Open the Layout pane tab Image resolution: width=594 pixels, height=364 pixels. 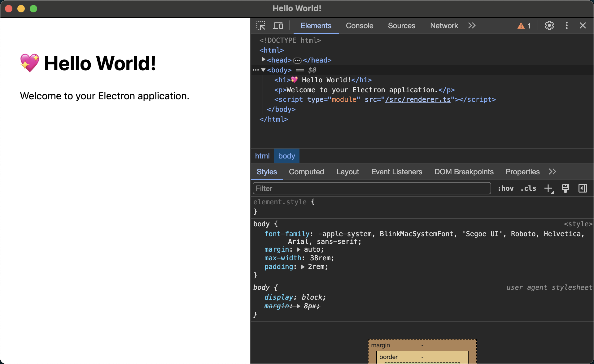[x=348, y=172]
